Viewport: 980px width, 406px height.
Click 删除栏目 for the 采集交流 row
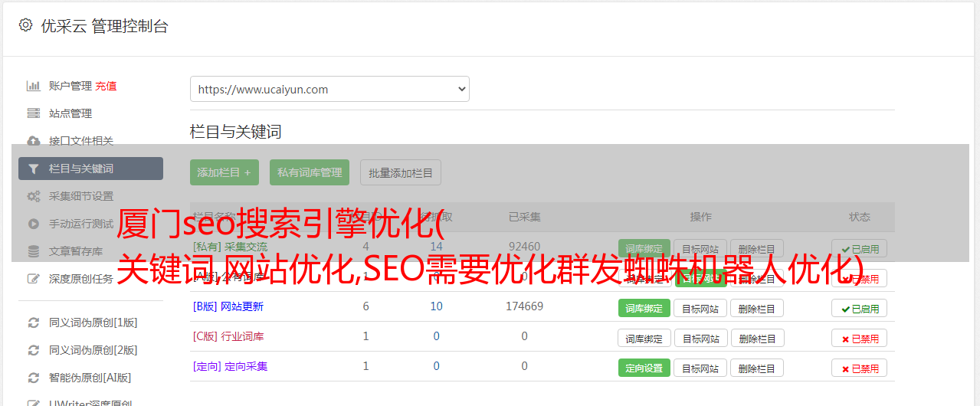pyautogui.click(x=757, y=248)
